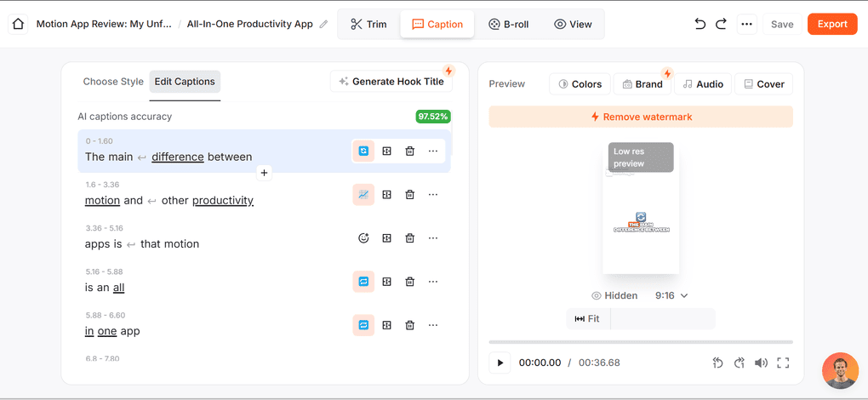Open the Colors settings
This screenshot has width=868, height=400.
[x=580, y=84]
